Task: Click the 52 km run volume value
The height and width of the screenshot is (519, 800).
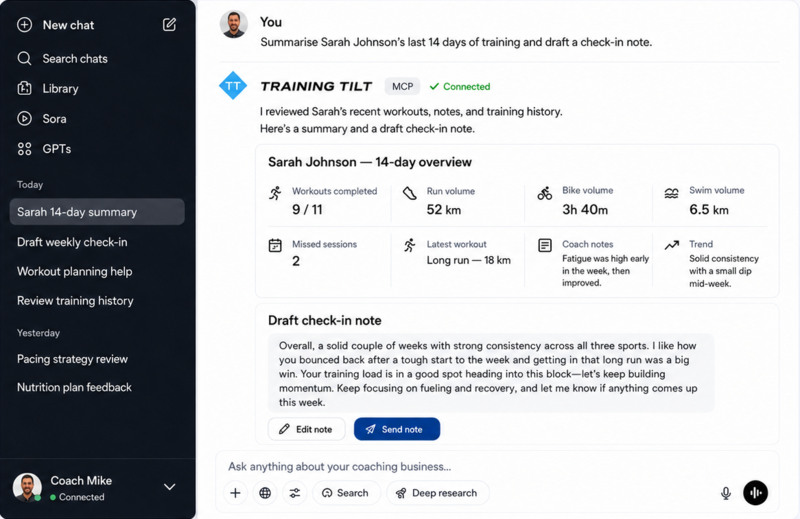Action: pos(444,210)
